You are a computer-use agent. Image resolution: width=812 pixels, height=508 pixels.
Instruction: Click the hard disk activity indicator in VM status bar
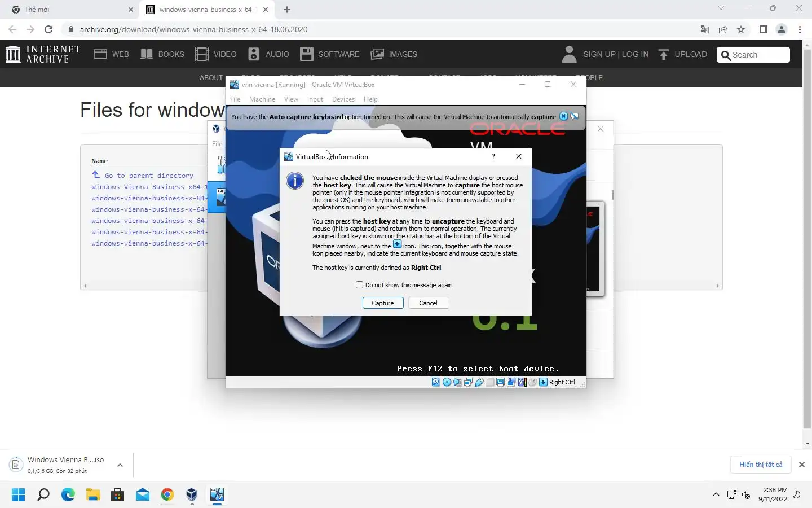click(x=436, y=382)
